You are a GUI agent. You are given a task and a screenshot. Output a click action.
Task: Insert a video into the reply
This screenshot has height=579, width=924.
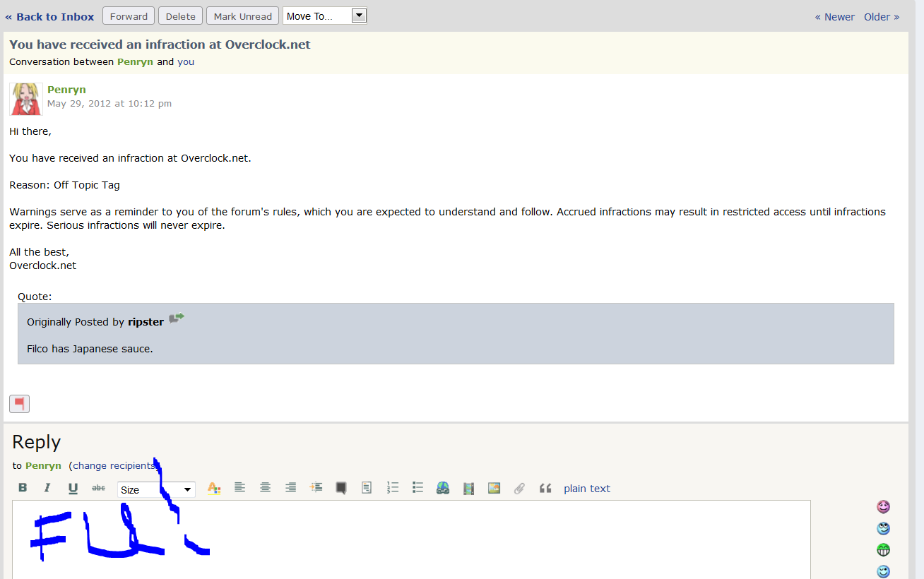(x=468, y=487)
